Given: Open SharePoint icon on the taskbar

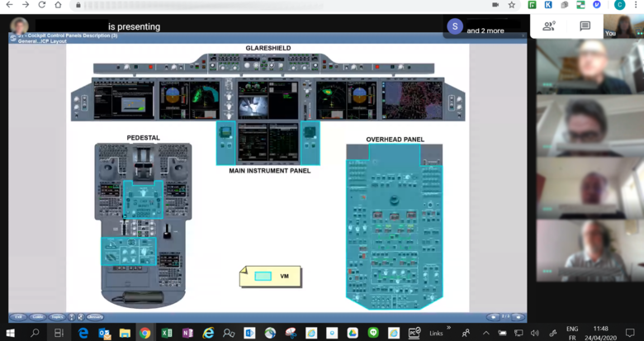Looking at the screenshot, I should (x=249, y=333).
